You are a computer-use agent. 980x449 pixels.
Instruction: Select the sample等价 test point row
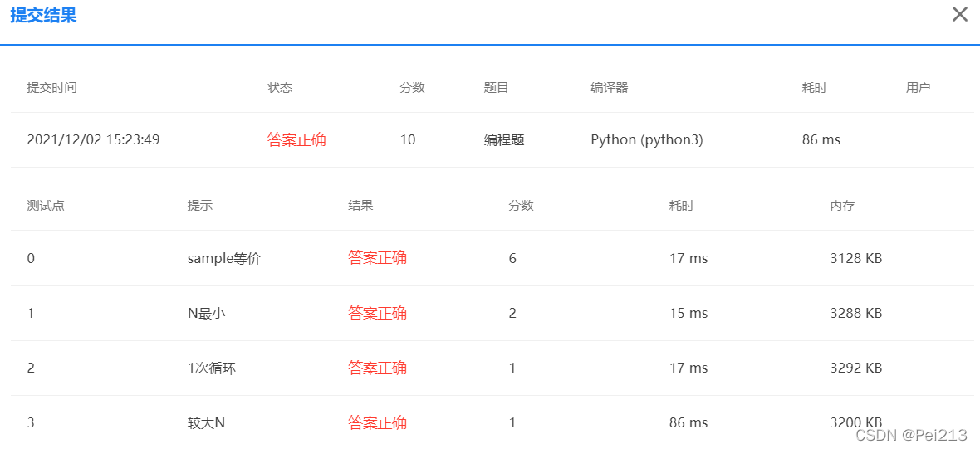coord(492,258)
